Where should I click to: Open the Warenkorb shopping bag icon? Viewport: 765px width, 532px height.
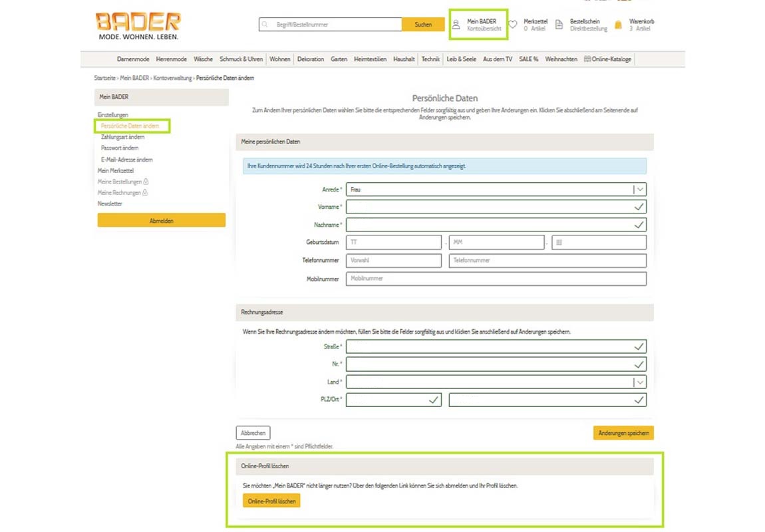coord(619,25)
